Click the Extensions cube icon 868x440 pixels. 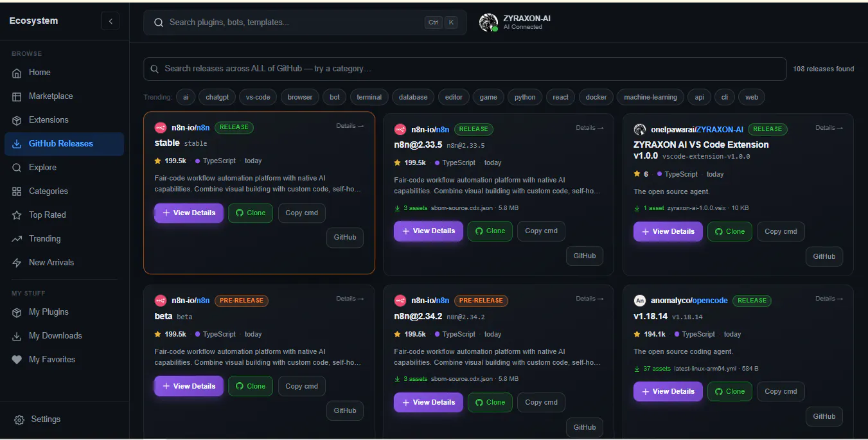point(17,120)
